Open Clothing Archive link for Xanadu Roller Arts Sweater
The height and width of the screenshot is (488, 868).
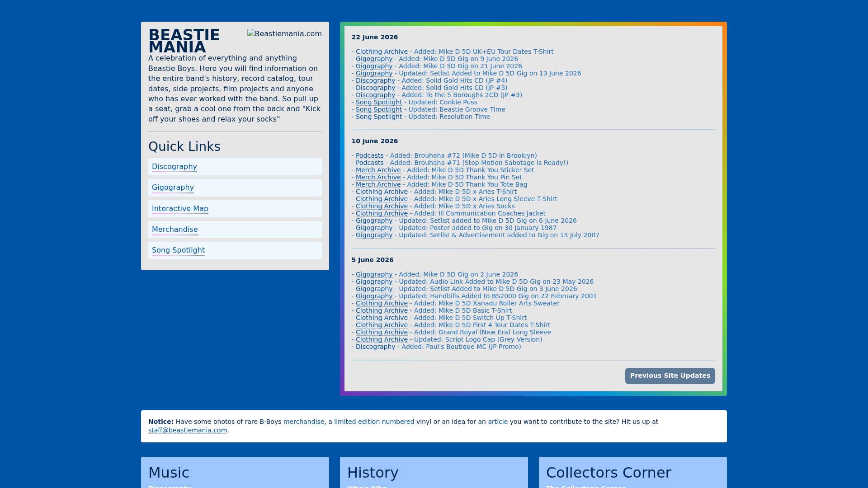click(382, 304)
